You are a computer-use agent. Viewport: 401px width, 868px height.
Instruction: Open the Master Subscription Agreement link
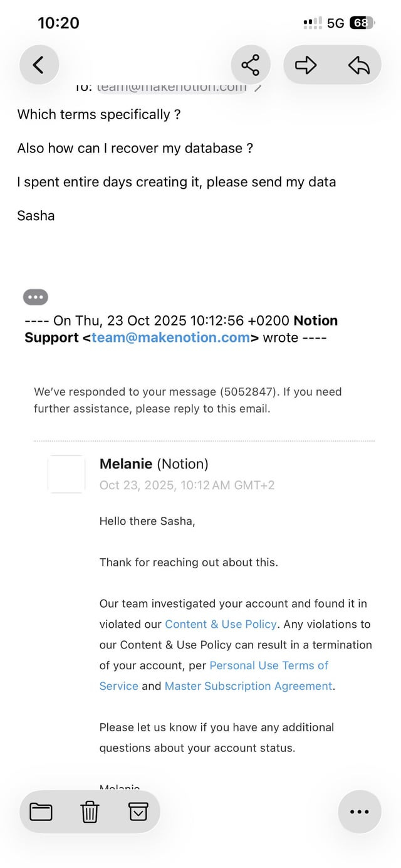point(247,686)
